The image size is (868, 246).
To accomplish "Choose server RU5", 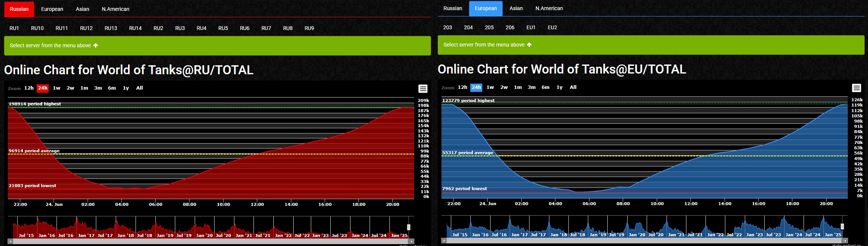I will [x=223, y=28].
